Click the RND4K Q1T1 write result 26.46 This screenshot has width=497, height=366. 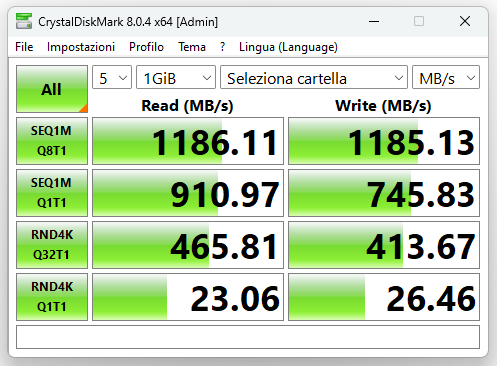tap(384, 297)
